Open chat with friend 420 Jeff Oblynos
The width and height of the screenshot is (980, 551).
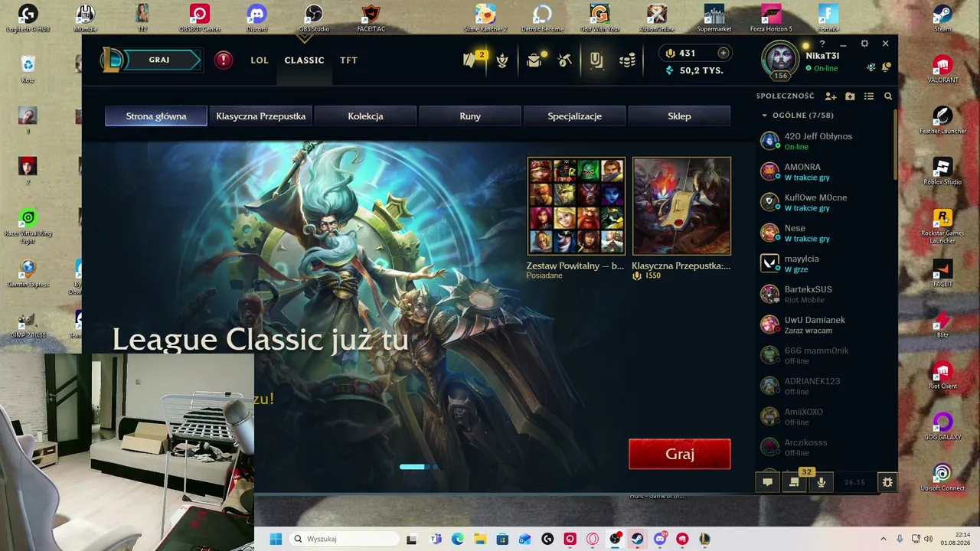coord(825,141)
